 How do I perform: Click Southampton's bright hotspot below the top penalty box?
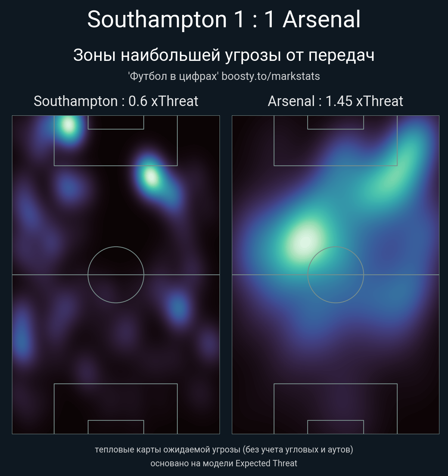pyautogui.click(x=151, y=176)
